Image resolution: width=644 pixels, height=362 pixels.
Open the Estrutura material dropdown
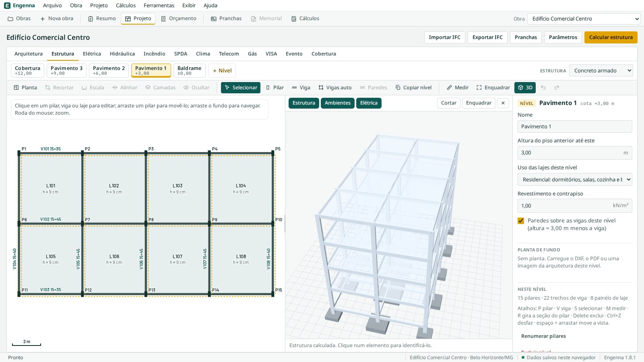(601, 71)
